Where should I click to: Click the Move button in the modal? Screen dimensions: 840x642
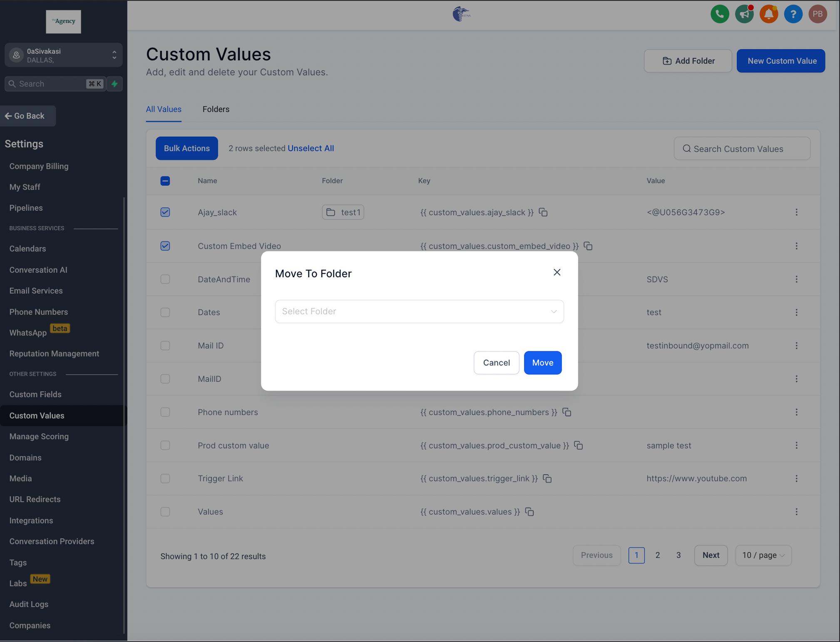pyautogui.click(x=543, y=362)
